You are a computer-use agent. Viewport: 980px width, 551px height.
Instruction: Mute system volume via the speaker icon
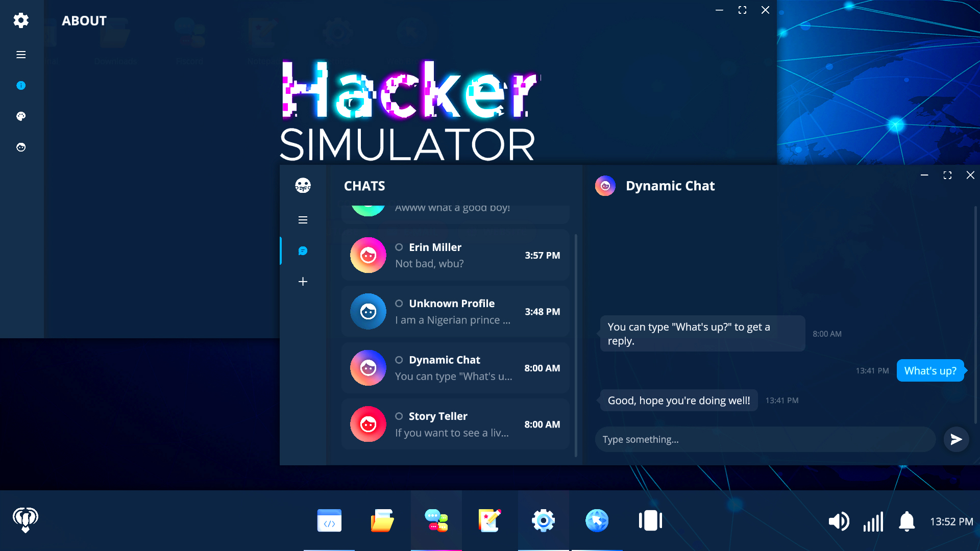pos(839,521)
